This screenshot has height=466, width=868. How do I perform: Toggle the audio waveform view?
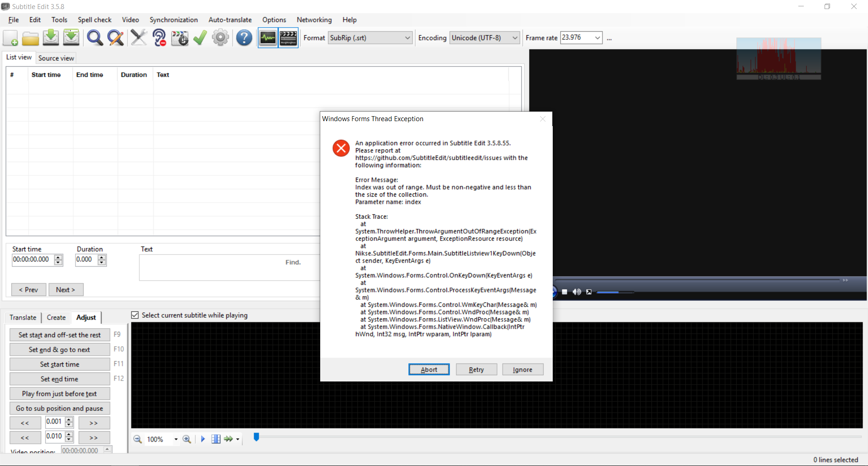coord(267,38)
